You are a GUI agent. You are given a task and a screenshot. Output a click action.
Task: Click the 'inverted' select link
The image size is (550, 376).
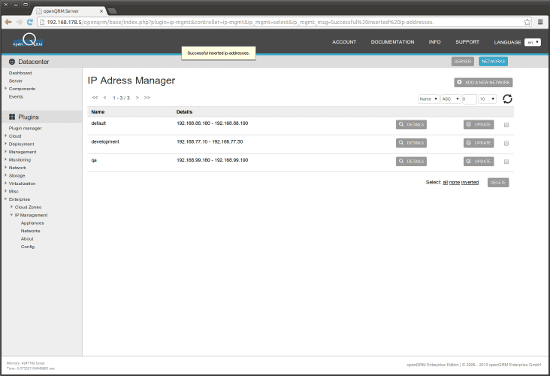470,182
